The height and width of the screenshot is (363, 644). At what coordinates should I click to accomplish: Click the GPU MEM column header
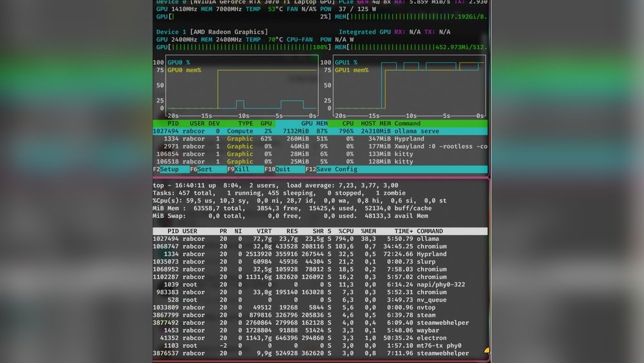[314, 123]
